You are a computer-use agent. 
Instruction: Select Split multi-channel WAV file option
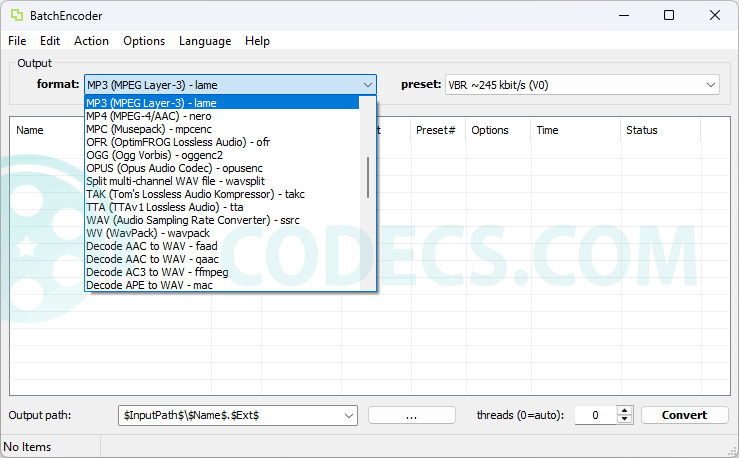coord(222,181)
